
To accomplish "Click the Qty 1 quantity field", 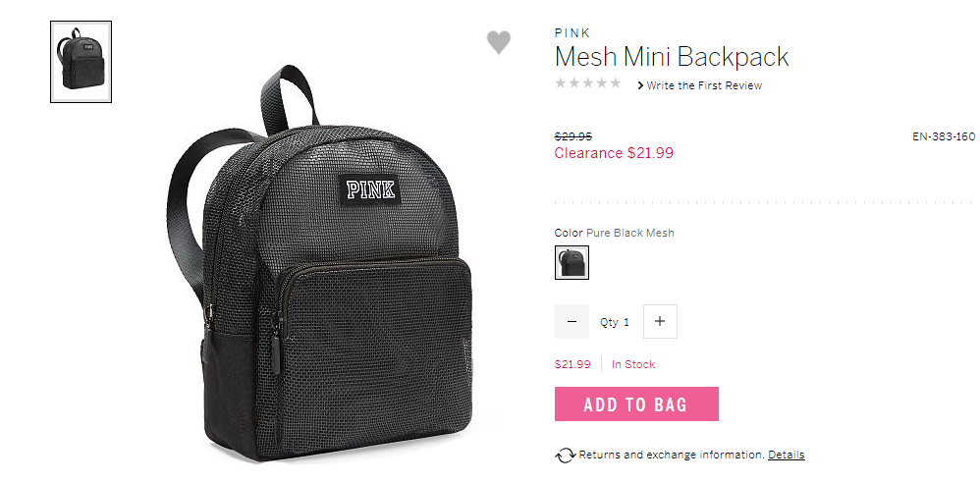I will (616, 322).
